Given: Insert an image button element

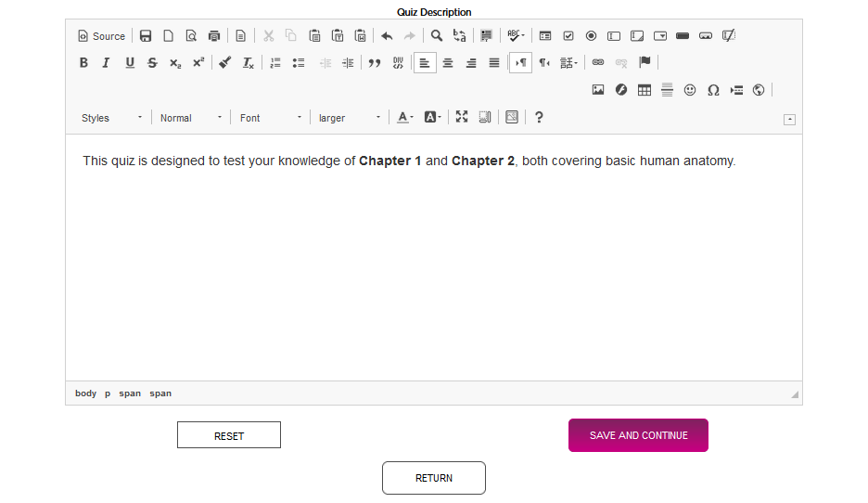Looking at the screenshot, I should point(706,36).
